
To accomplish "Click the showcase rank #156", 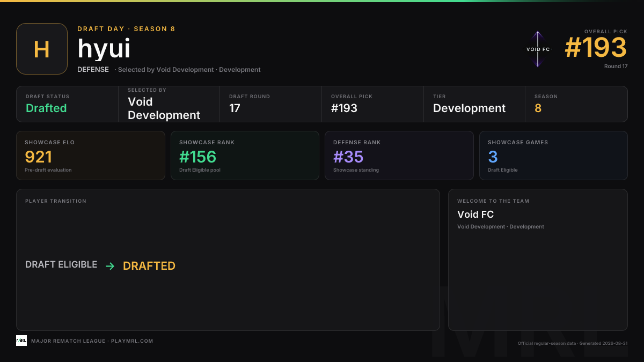I will [197, 157].
